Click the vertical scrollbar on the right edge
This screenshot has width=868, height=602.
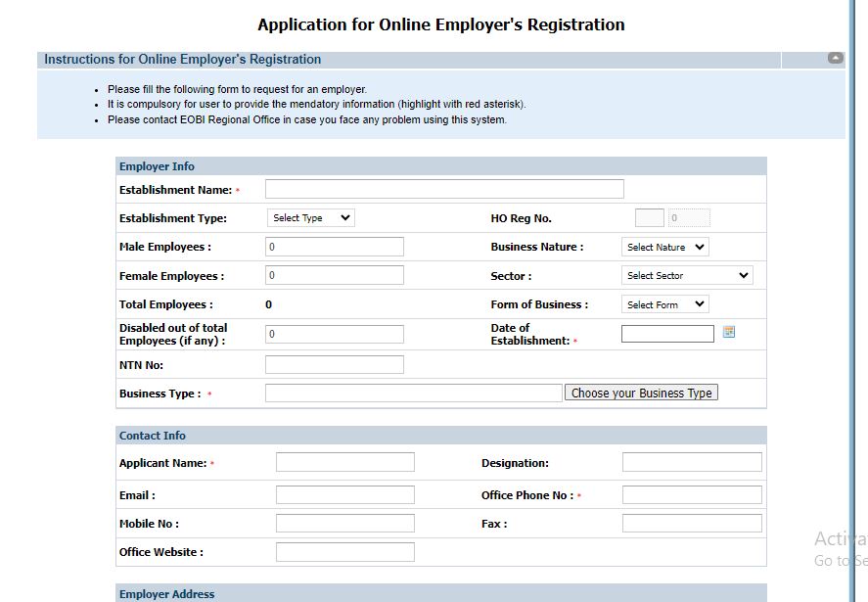852,301
